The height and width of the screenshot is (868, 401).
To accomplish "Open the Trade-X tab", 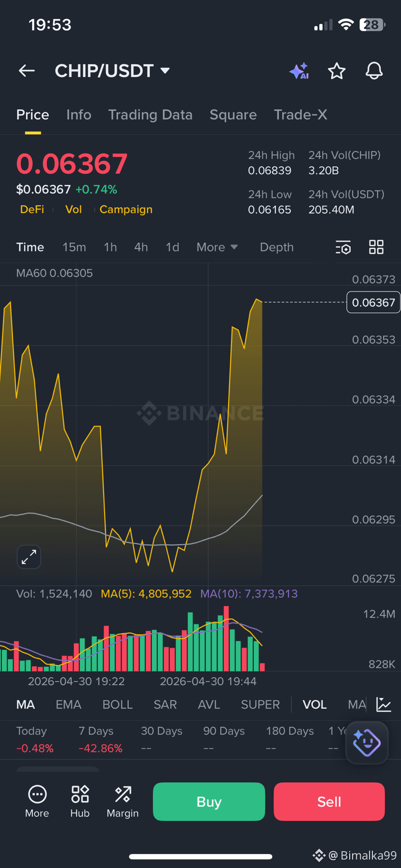I will point(300,115).
